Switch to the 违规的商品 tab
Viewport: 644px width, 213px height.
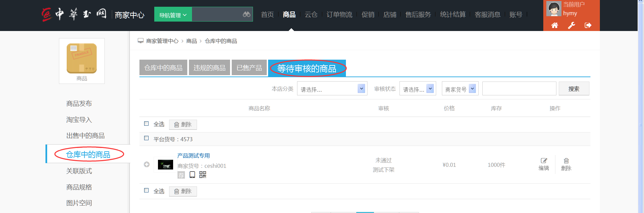[210, 67]
